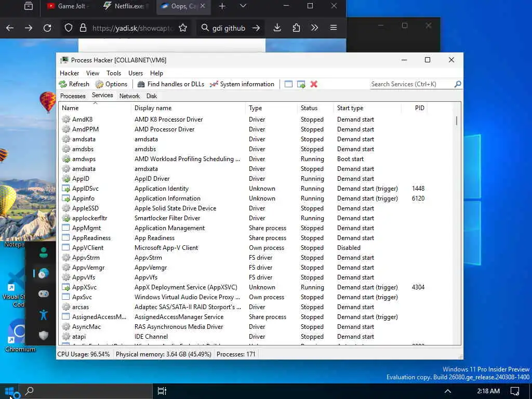Sort by Status column header

click(x=315, y=108)
